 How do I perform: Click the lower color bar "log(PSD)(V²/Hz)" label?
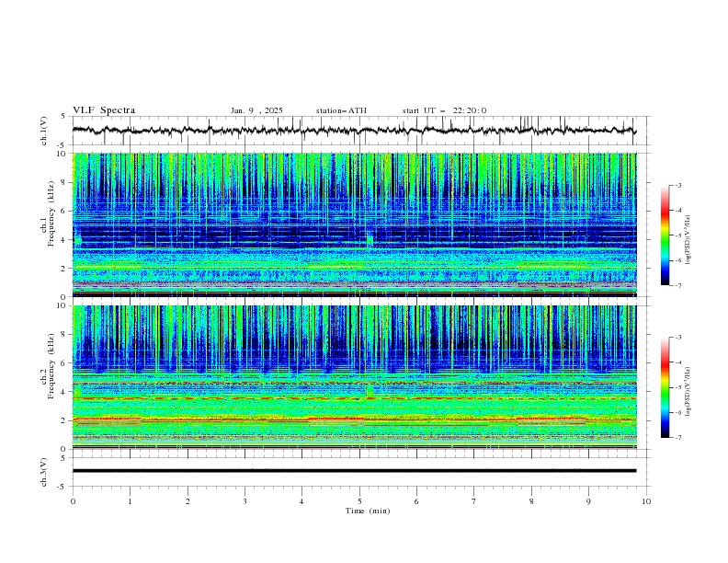click(688, 392)
